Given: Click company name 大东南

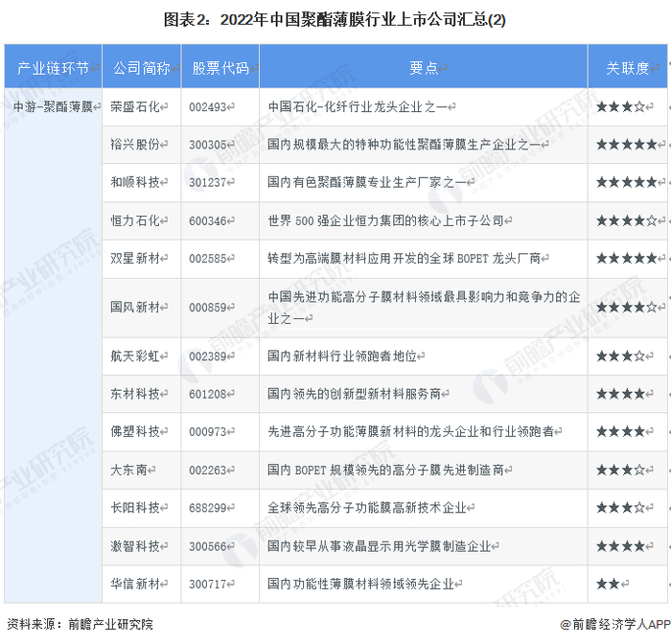Looking at the screenshot, I should tap(128, 470).
